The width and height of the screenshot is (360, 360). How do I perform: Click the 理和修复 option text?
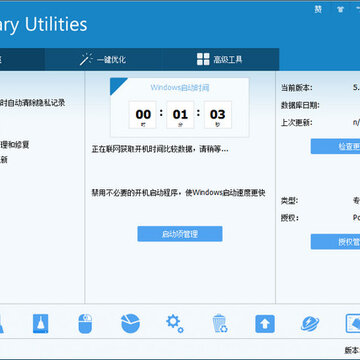[15, 145]
